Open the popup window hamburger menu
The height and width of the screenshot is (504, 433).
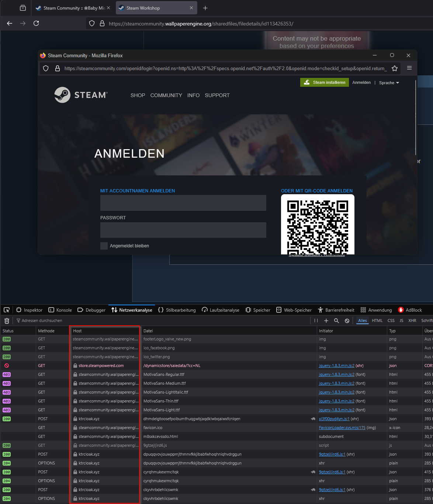(409, 68)
